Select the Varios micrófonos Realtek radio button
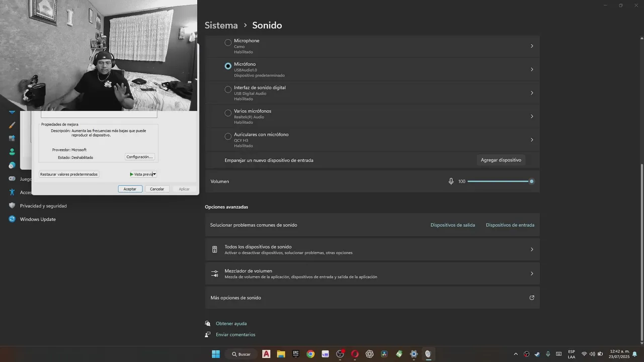 pos(228,113)
